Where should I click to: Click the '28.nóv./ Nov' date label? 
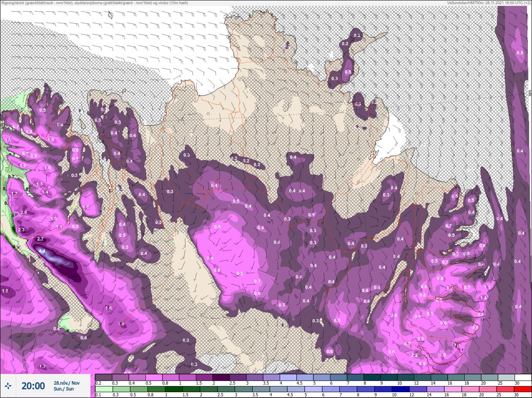[66, 383]
